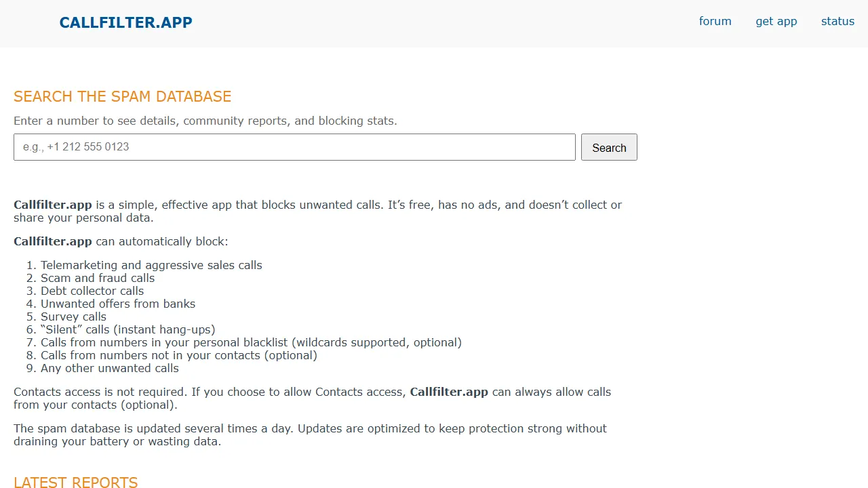Click the Any other unwanted calls item
Viewport: 868px width, 488px height.
[110, 368]
